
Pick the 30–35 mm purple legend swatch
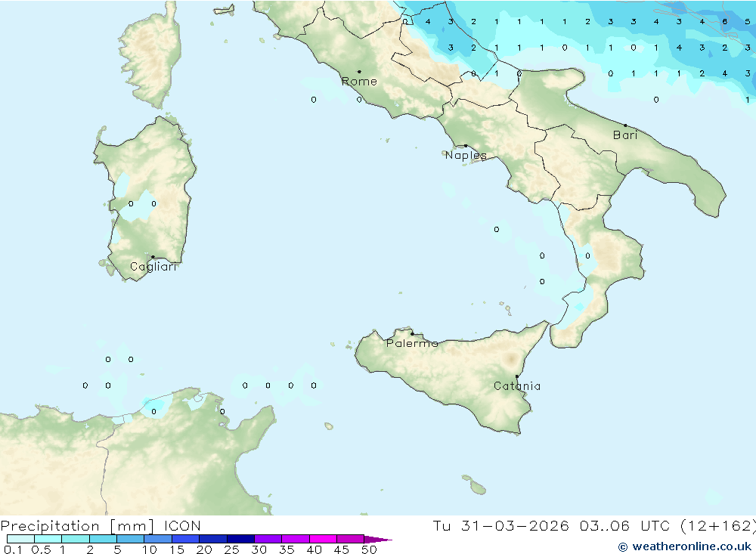click(268, 539)
